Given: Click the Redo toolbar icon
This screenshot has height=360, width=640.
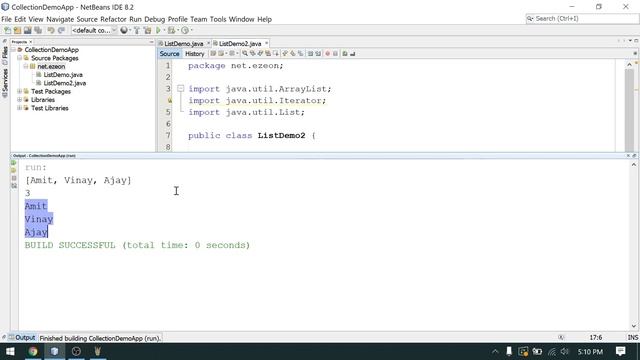Looking at the screenshot, I should [x=61, y=30].
